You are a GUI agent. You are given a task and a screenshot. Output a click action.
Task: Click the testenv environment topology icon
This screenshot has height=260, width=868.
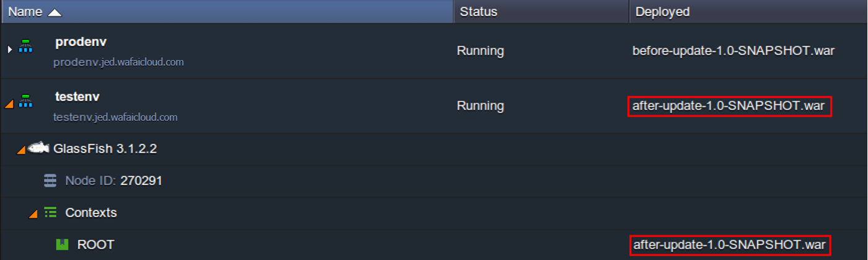[x=25, y=101]
